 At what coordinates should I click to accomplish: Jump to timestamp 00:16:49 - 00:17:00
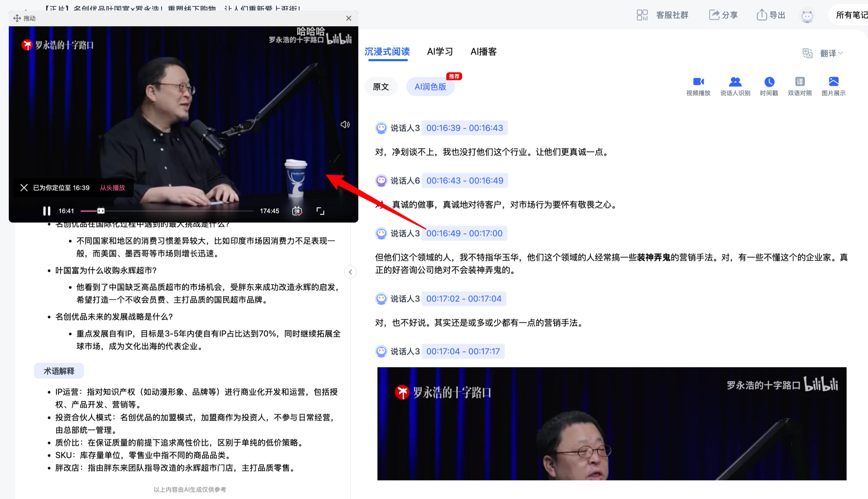[464, 233]
